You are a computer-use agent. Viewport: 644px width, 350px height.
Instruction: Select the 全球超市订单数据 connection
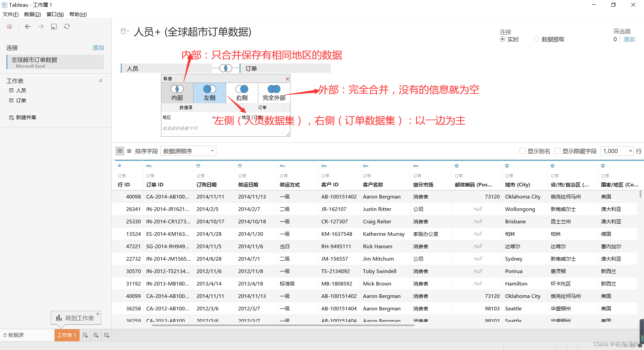pyautogui.click(x=55, y=62)
